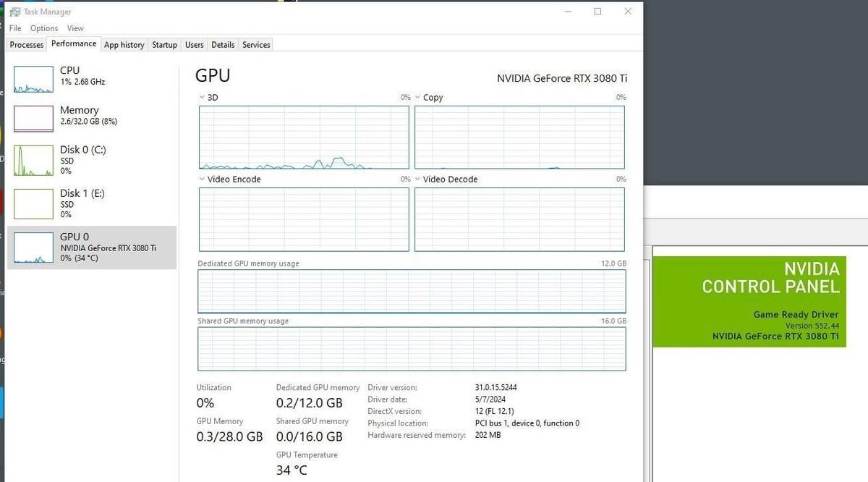Screen dimensions: 868x482
Task: Click the Task Manager title bar icon
Action: 14,12
